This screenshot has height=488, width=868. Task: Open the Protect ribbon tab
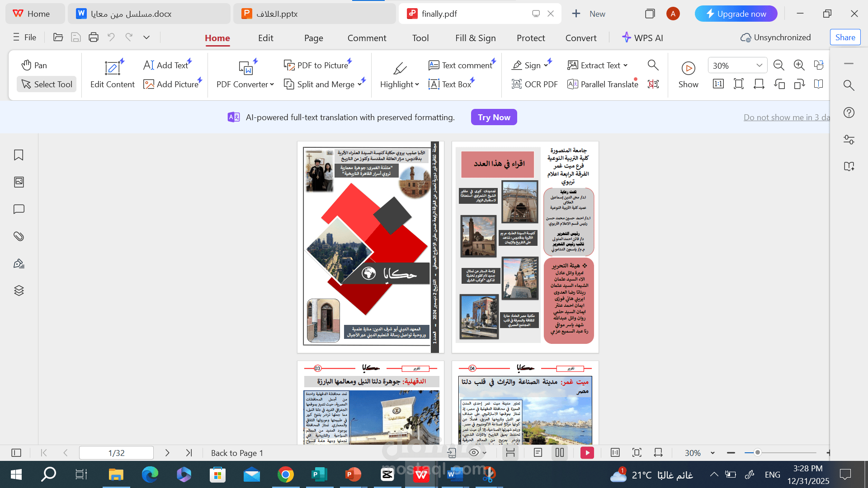click(531, 38)
